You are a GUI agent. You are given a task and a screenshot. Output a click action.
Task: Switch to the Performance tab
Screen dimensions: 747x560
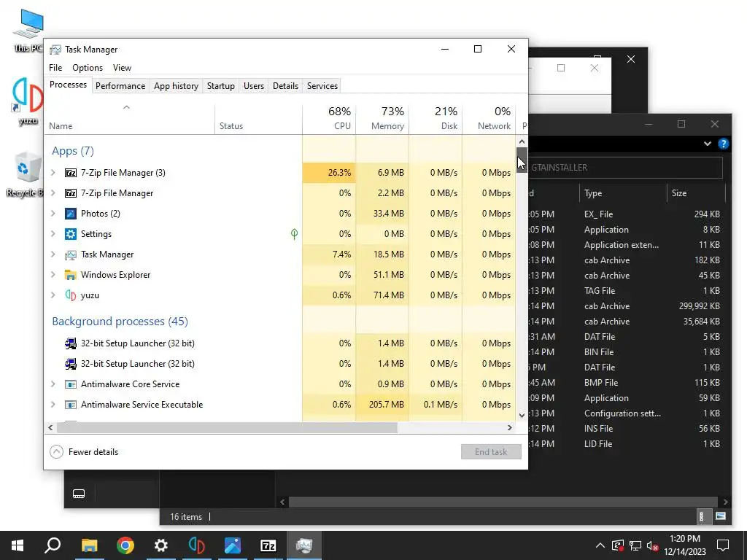click(x=120, y=86)
